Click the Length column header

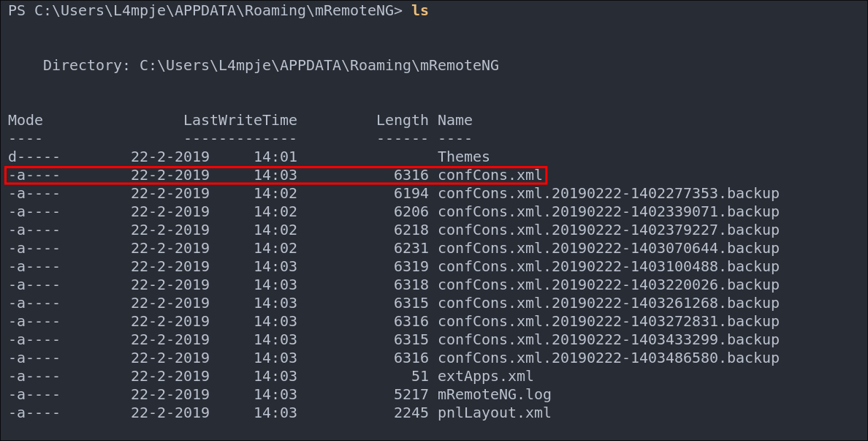click(403, 120)
